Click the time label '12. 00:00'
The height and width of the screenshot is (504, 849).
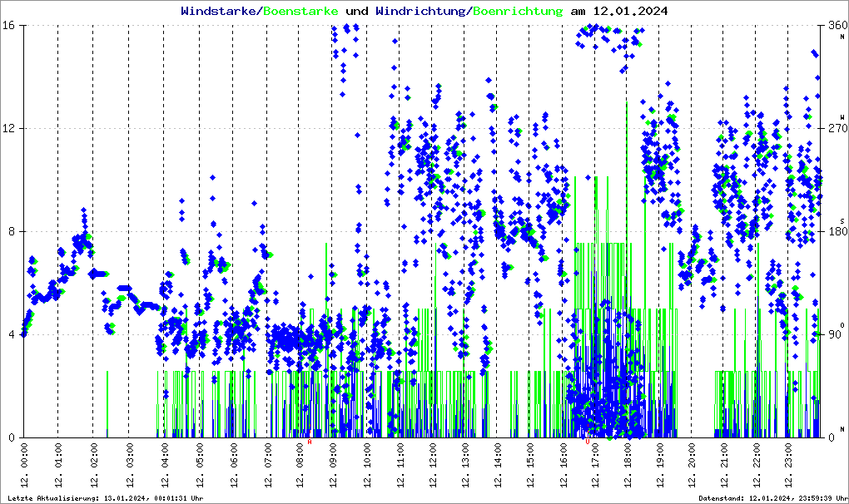tap(24, 465)
